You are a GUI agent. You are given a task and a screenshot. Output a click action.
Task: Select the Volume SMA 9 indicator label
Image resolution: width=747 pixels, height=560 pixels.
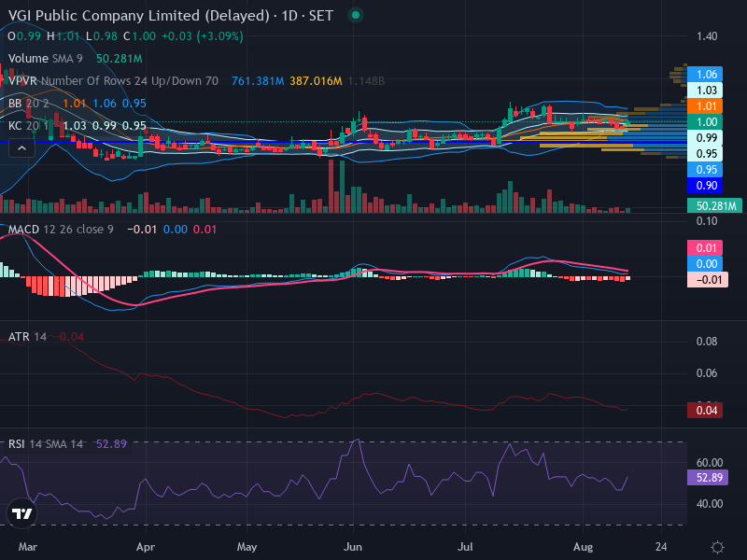[x=45, y=59]
